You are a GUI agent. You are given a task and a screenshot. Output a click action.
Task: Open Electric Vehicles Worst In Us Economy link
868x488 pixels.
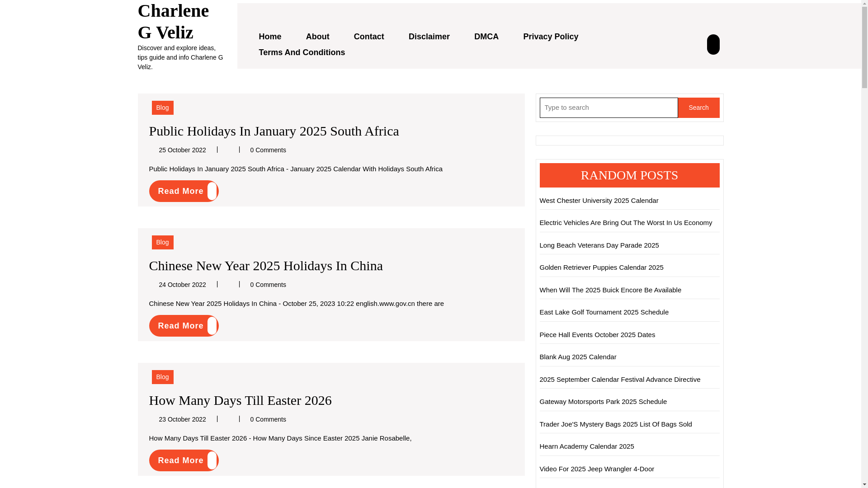click(626, 223)
